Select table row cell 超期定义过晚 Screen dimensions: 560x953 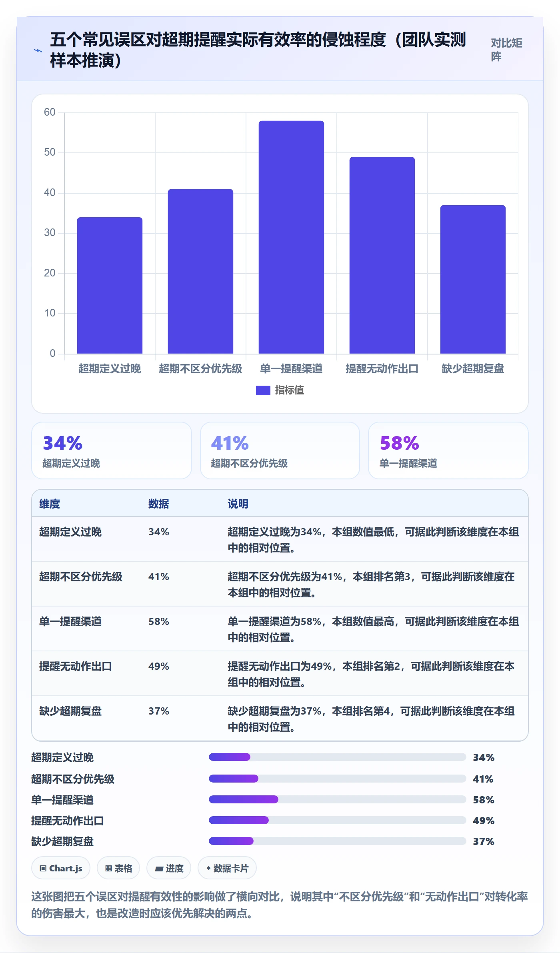pyautogui.click(x=70, y=532)
